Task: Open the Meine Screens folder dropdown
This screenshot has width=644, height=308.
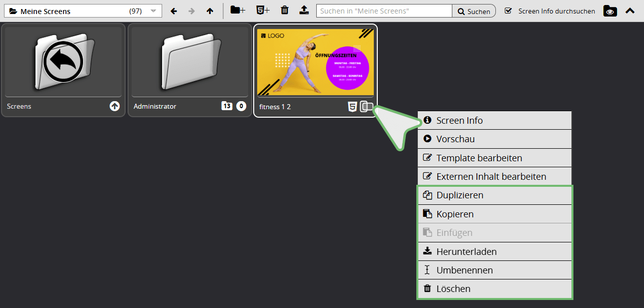Action: pos(83,11)
